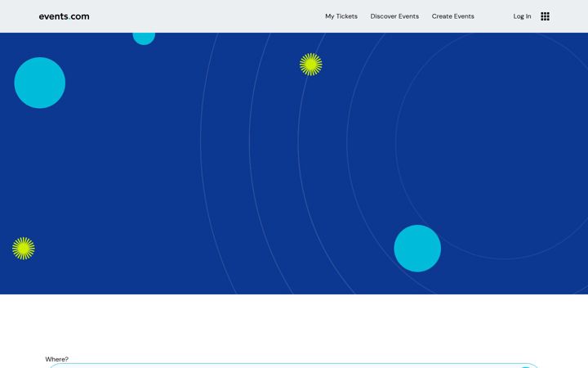Screen dimensions: 588x368
Task: Open Discover Events page
Action: [x=394, y=16]
